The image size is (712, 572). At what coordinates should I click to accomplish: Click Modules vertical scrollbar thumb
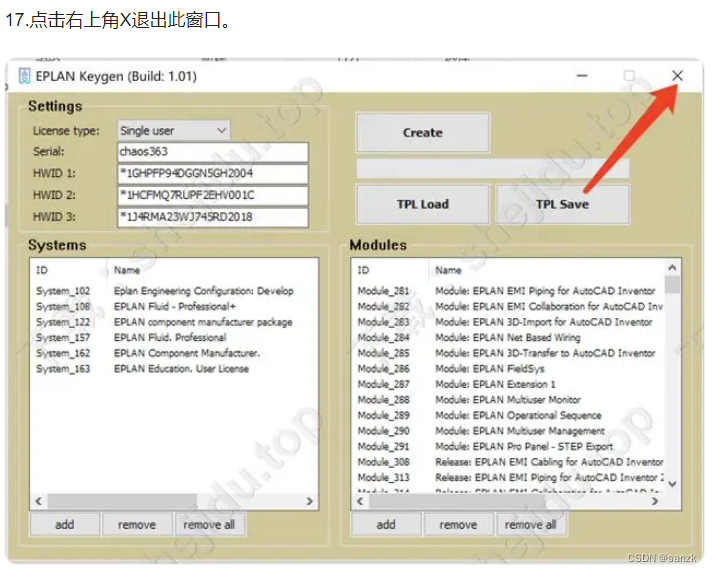[672, 285]
